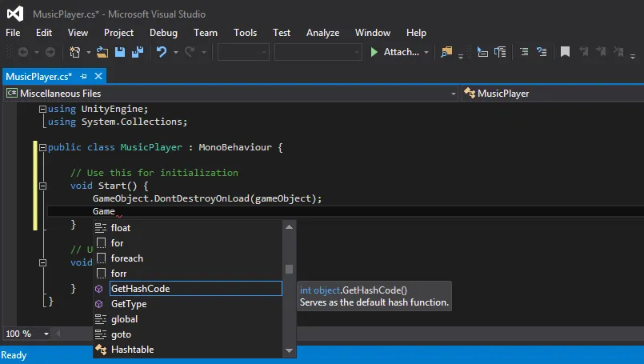
Task: Click the Attach... button label
Action: click(402, 52)
